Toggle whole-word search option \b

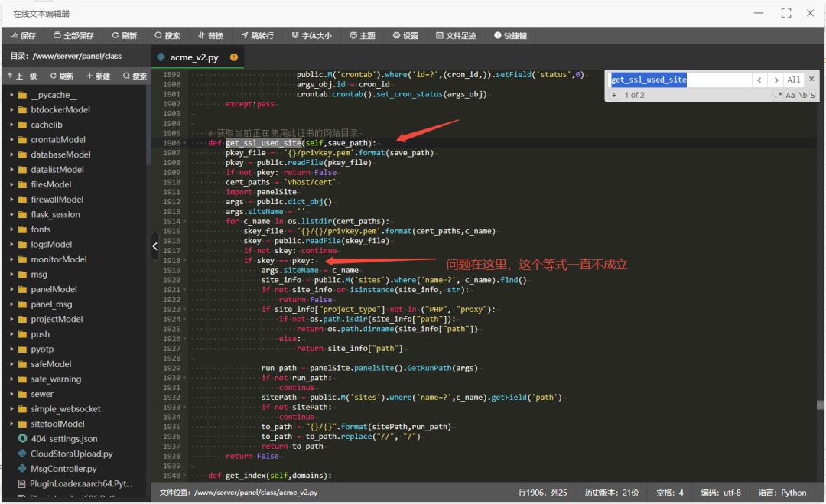[x=803, y=96]
